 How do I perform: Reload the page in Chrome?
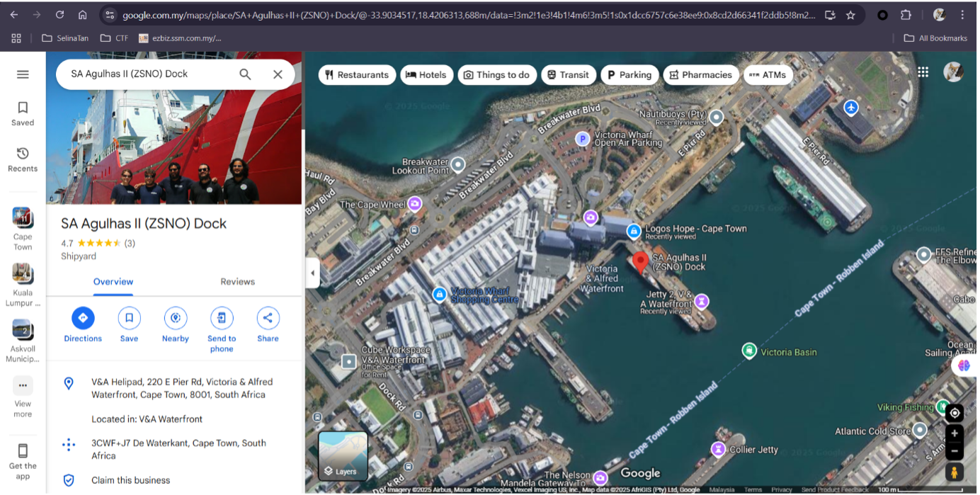click(60, 15)
